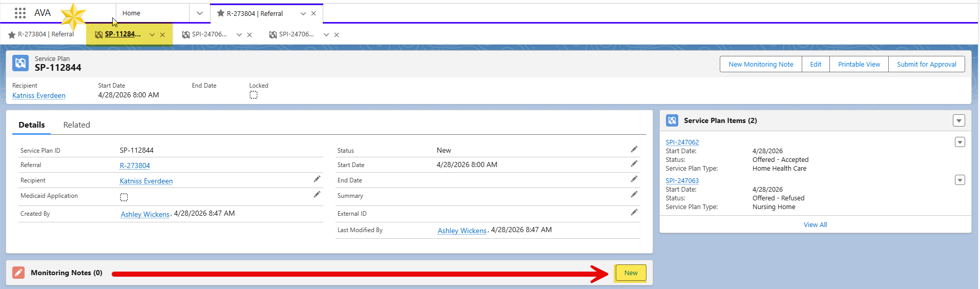Click View All in Service Plan Items
This screenshot has width=980, height=289.
pyautogui.click(x=815, y=224)
